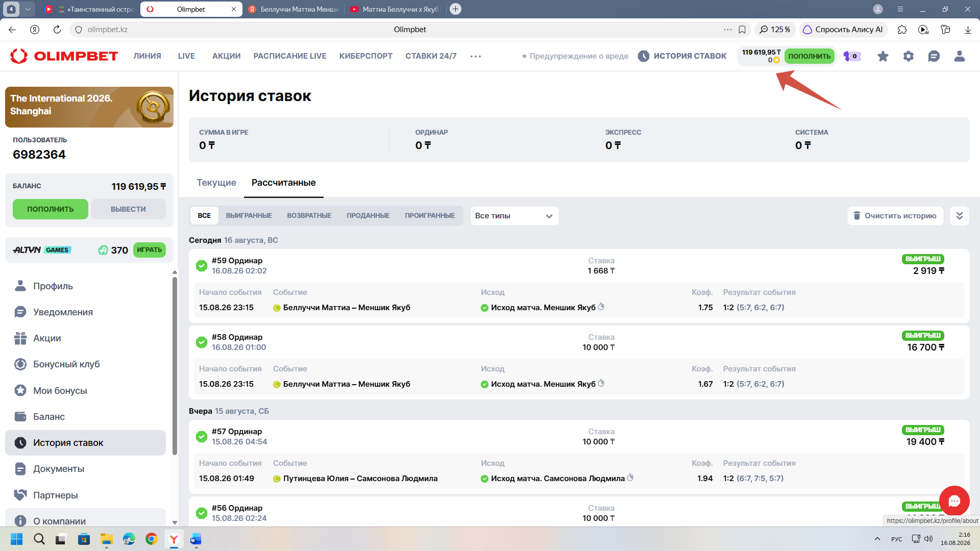The width and height of the screenshot is (980, 551).
Task: Click the ВЫВЕСТИ withdraw button
Action: pos(128,209)
